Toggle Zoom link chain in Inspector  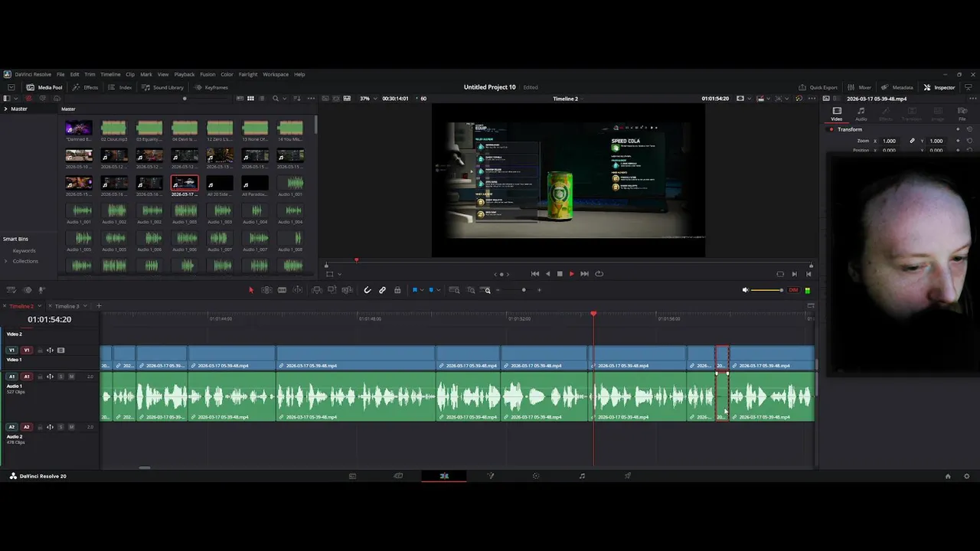pos(912,141)
